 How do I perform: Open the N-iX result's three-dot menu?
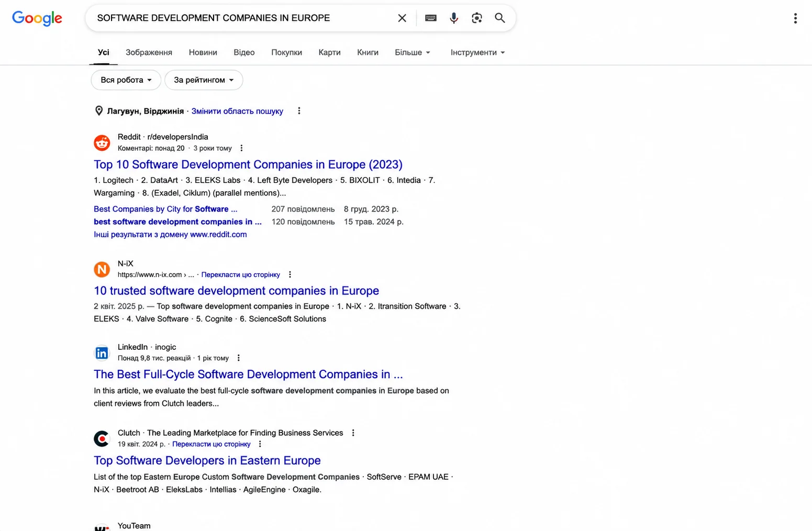pos(290,274)
